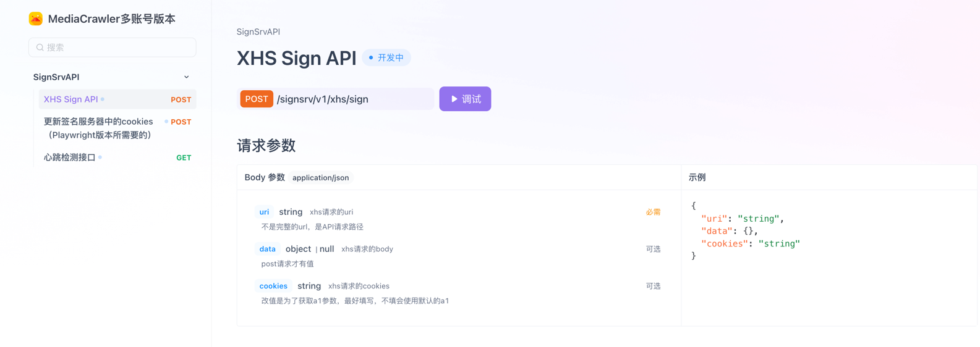Click status dot beside XHS Sign API
The image size is (980, 347).
(103, 99)
